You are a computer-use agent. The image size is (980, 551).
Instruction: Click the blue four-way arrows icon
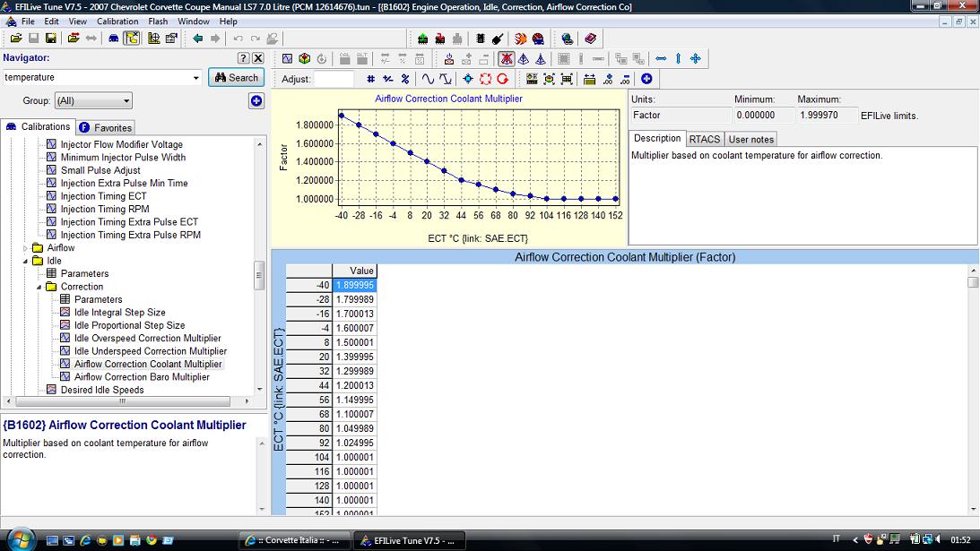(x=696, y=59)
